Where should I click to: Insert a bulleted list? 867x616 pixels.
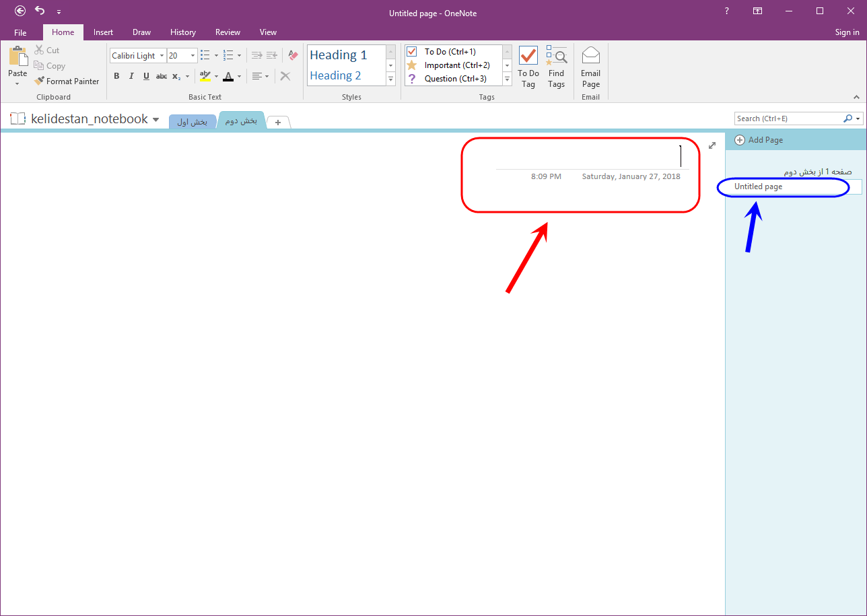205,56
